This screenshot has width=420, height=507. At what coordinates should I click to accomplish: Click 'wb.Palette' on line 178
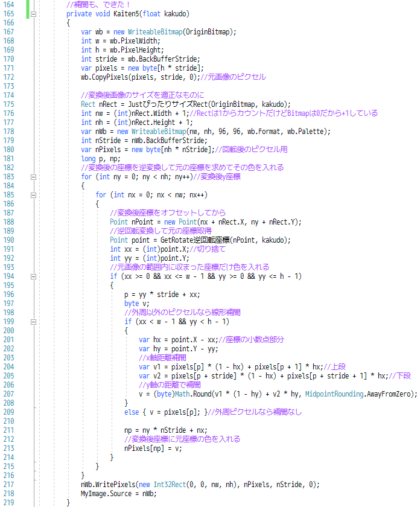(x=307, y=132)
